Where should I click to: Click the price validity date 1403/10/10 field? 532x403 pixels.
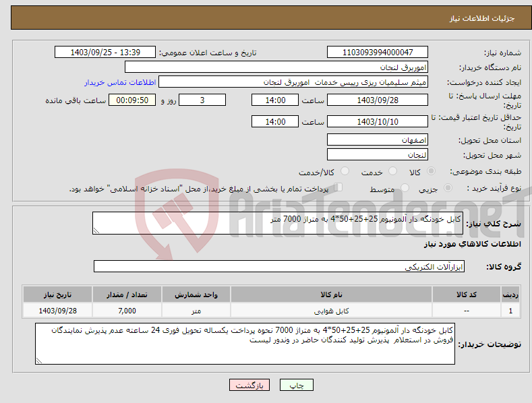pyautogui.click(x=378, y=121)
